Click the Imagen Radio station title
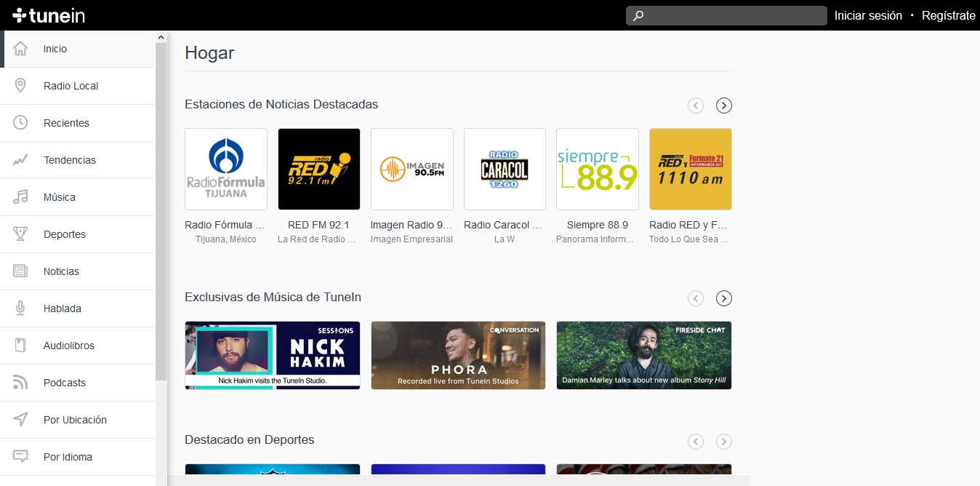Image resolution: width=980 pixels, height=486 pixels. point(411,225)
